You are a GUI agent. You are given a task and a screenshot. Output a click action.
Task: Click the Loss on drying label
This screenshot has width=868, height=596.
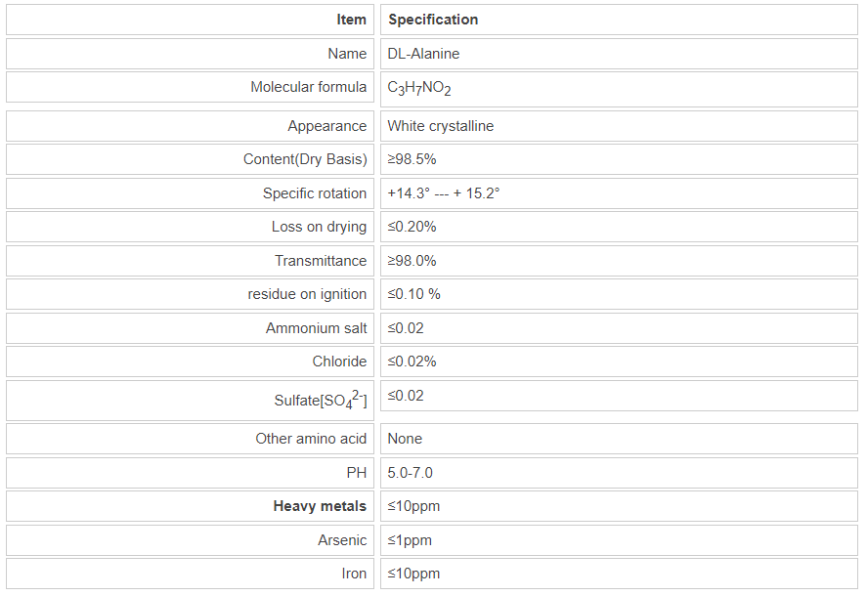pyautogui.click(x=319, y=227)
